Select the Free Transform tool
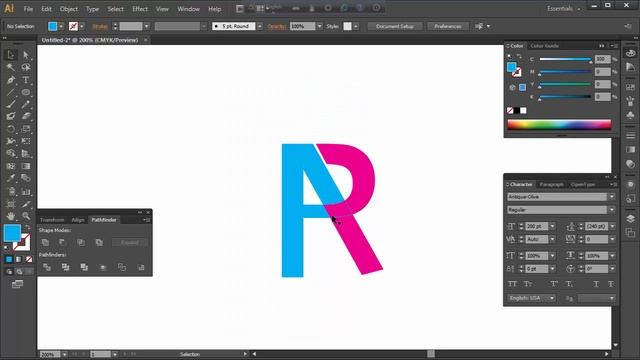Screen dimensions: 640x360 (x=26, y=141)
